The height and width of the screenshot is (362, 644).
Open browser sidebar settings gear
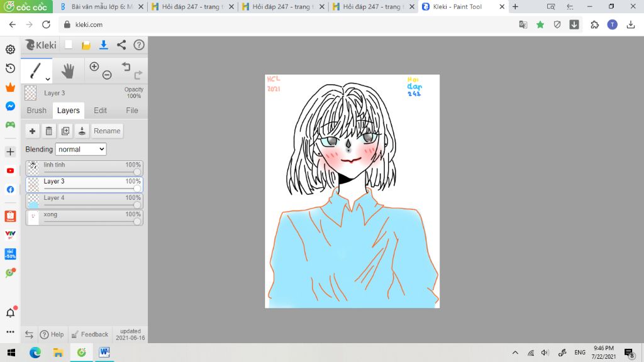coord(10,49)
